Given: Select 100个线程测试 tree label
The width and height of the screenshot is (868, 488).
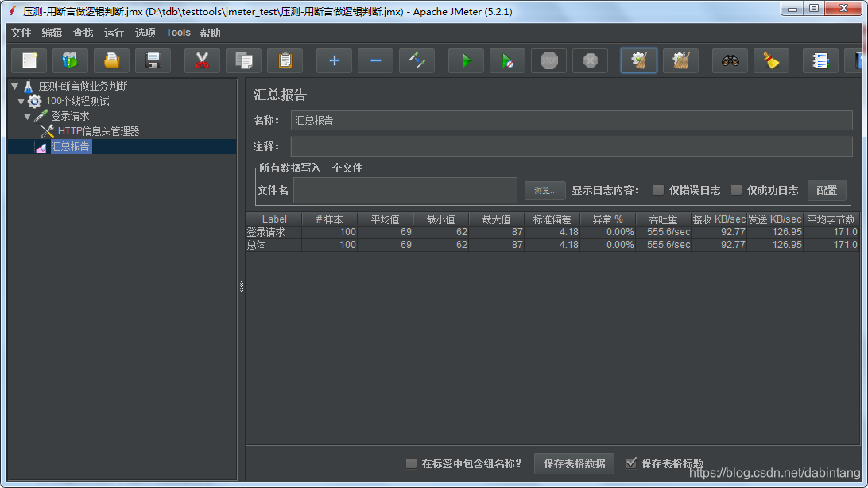Looking at the screenshot, I should point(78,101).
